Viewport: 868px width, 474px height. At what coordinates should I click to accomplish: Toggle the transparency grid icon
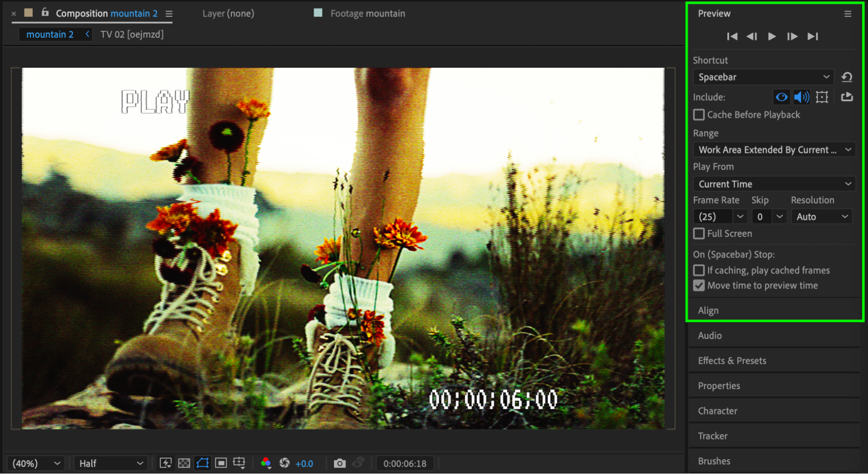[x=184, y=463]
